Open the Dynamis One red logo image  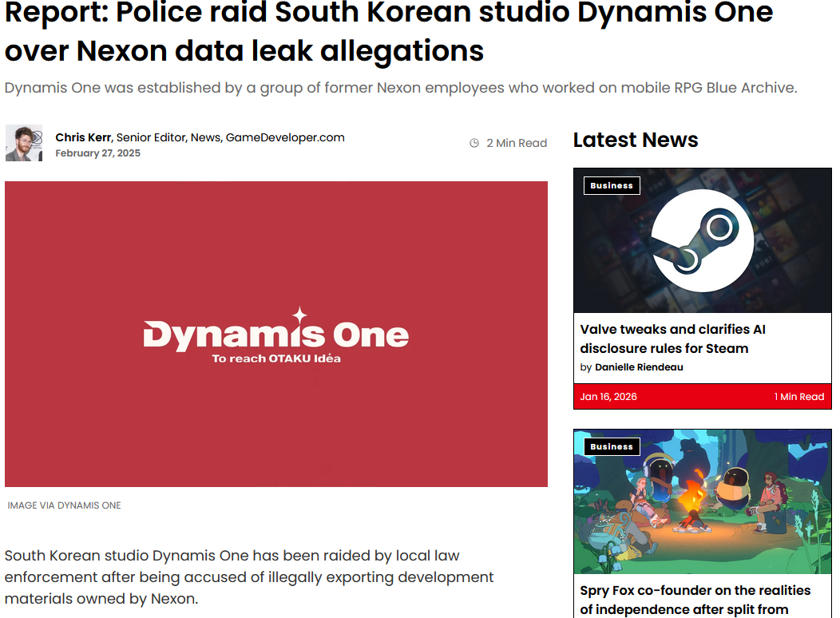pos(276,334)
